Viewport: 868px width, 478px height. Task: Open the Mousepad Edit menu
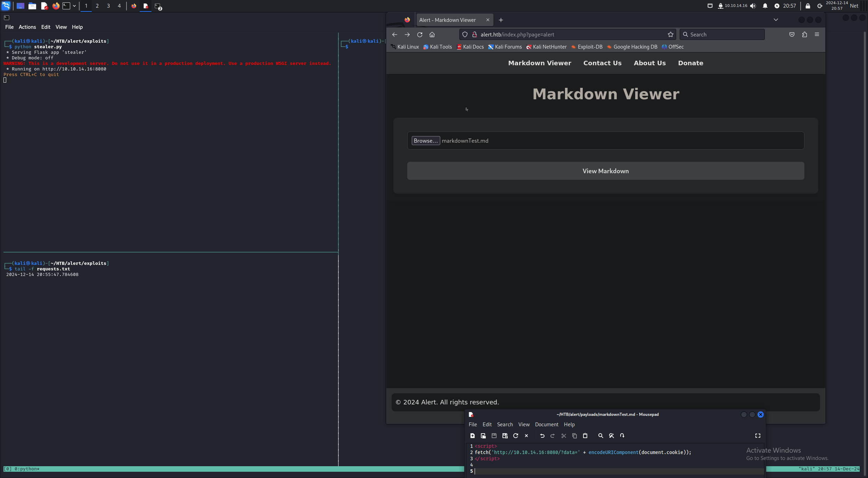[487, 425]
